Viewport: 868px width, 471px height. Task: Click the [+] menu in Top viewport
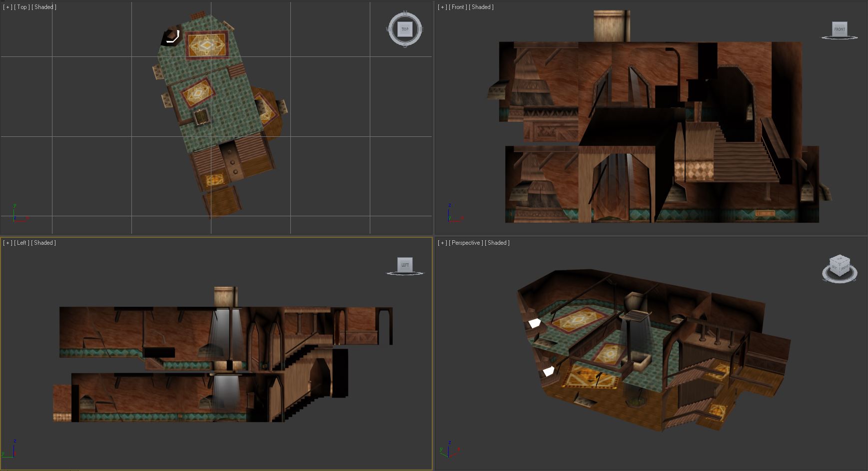point(7,7)
